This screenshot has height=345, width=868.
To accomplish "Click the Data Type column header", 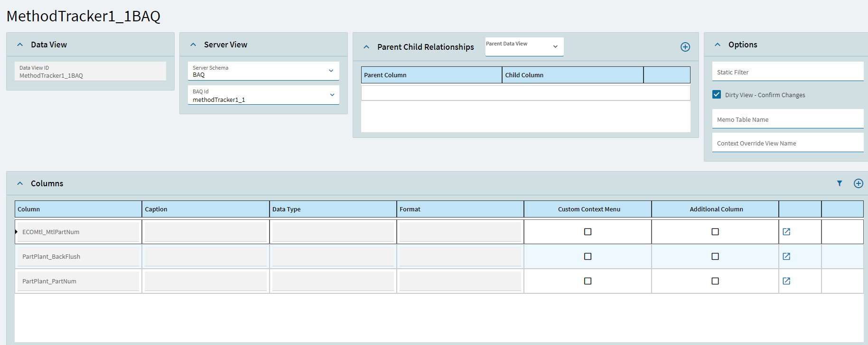I will pyautogui.click(x=332, y=209).
